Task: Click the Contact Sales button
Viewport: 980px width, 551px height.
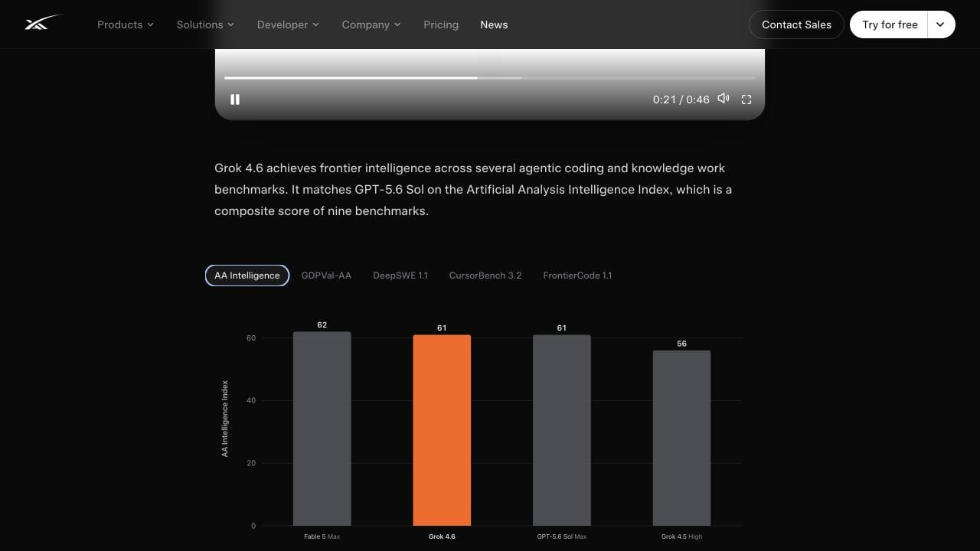Action: (796, 24)
